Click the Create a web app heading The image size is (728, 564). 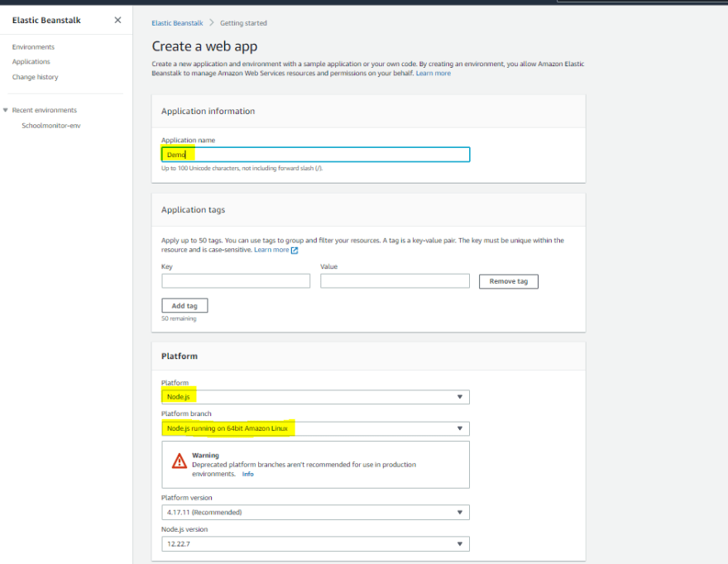pyautogui.click(x=205, y=46)
